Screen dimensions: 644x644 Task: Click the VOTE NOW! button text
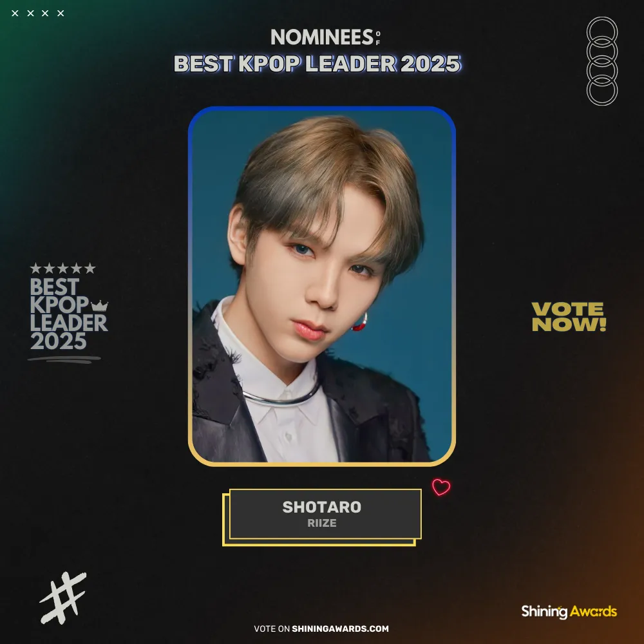click(x=569, y=317)
